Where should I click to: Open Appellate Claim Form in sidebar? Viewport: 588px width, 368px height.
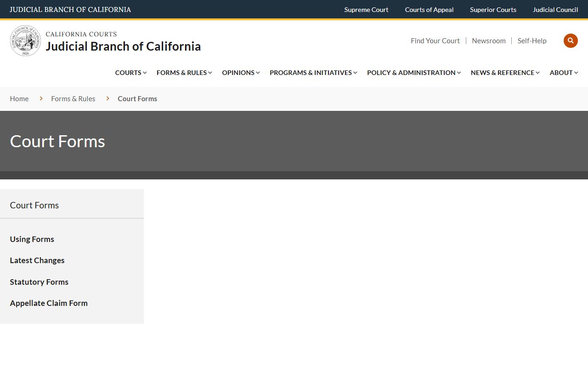tap(49, 303)
